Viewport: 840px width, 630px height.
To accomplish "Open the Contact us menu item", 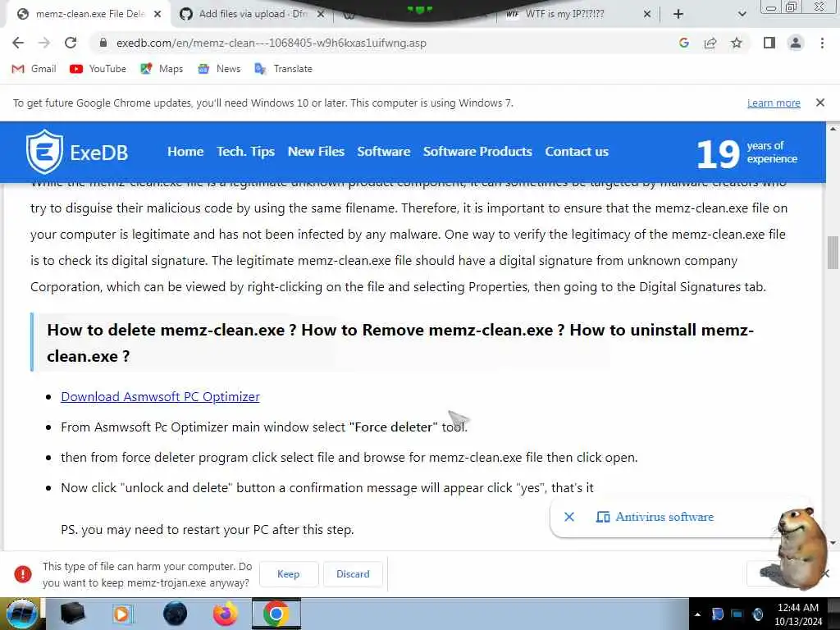I will [577, 152].
